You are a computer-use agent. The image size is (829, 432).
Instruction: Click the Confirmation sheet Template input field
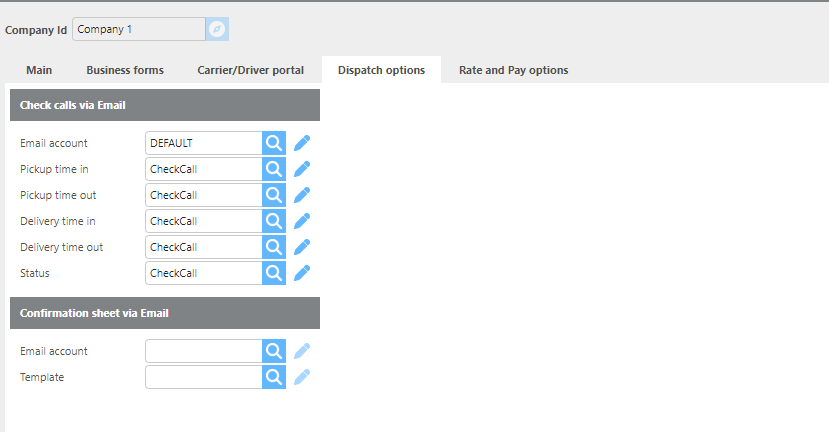(203, 377)
